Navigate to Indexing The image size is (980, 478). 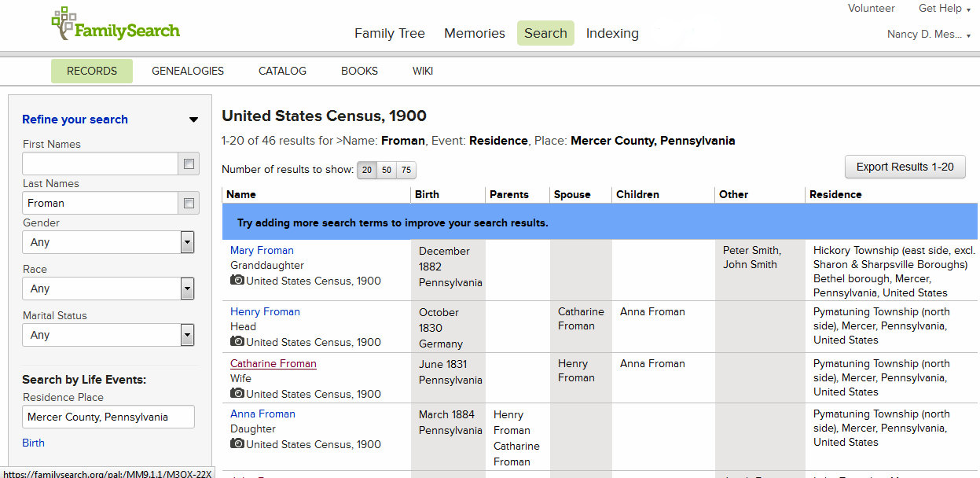(612, 33)
